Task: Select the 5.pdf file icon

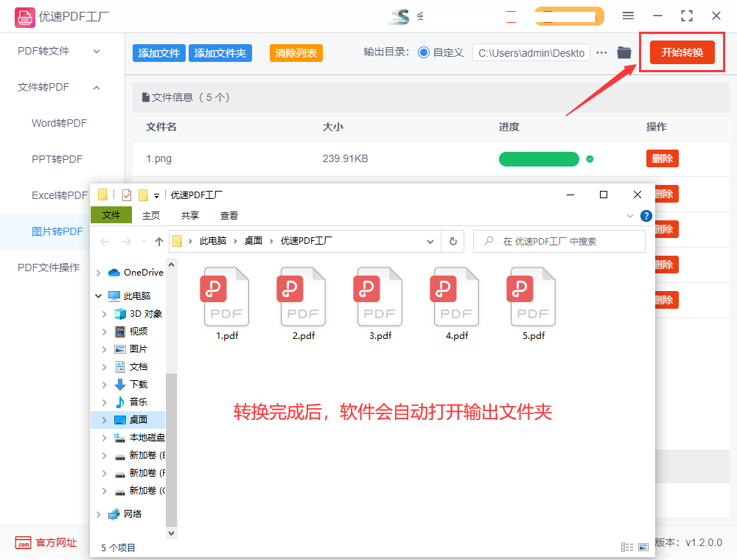Action: [x=533, y=296]
